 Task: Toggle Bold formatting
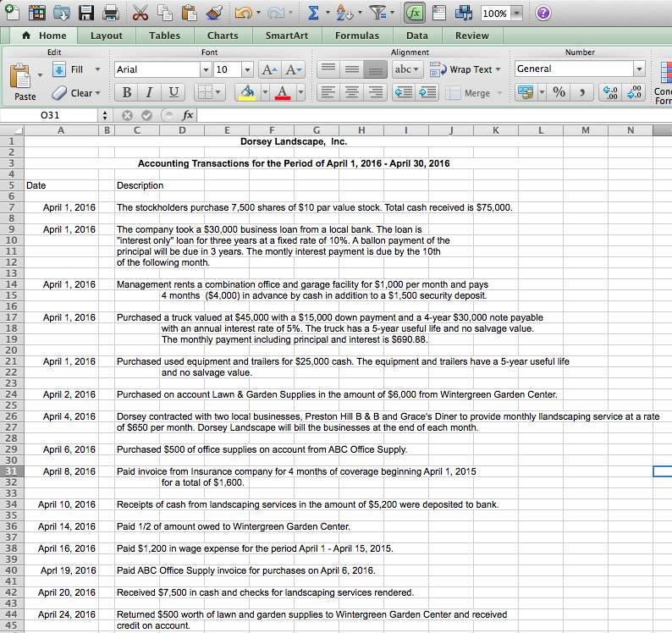point(127,92)
